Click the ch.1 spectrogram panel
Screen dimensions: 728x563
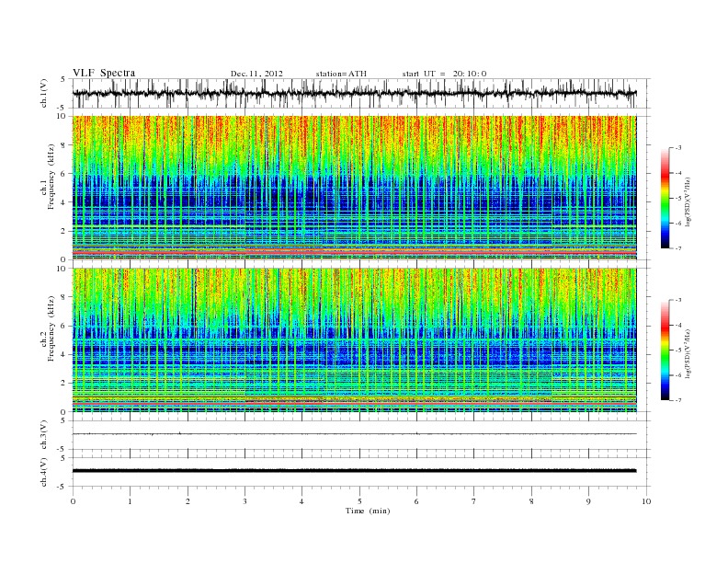coord(354,188)
